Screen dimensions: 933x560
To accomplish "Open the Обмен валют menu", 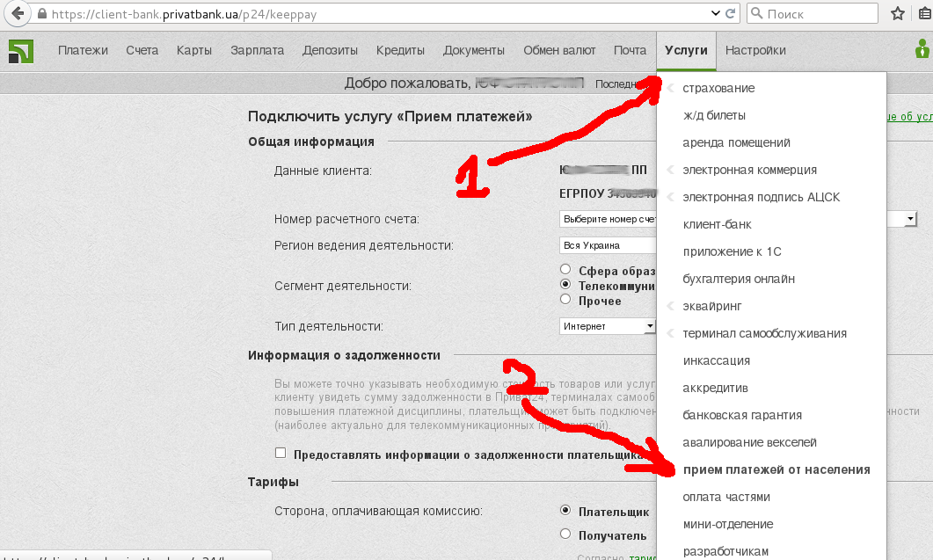I will coord(559,51).
